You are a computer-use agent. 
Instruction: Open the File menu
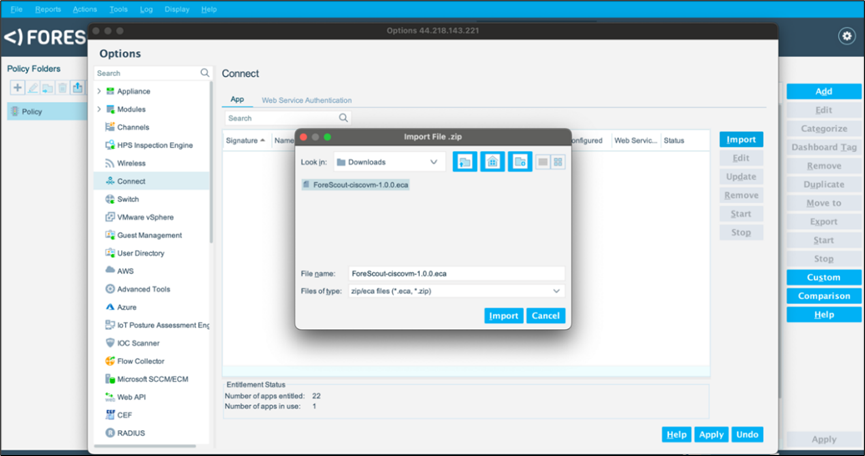pyautogui.click(x=17, y=9)
